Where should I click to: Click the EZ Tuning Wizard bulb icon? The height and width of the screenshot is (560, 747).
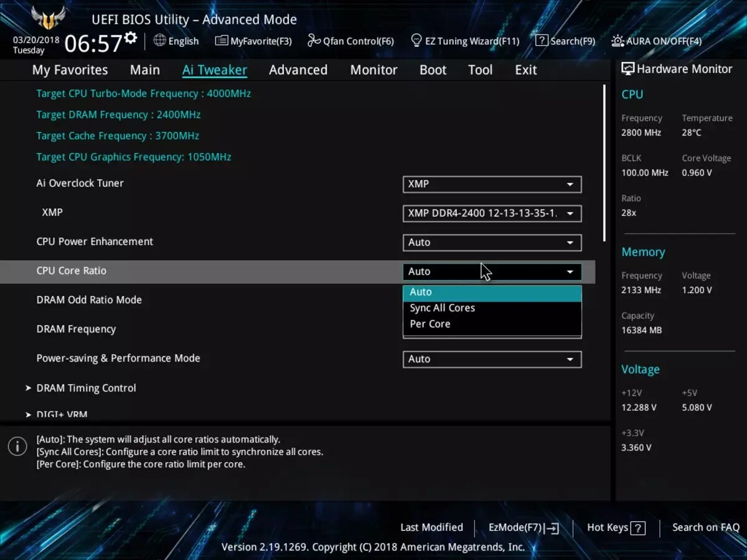(x=416, y=40)
